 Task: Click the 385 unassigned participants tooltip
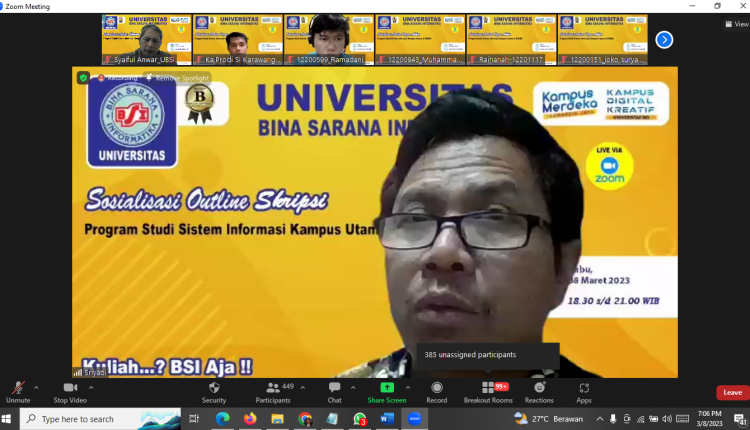(488, 355)
